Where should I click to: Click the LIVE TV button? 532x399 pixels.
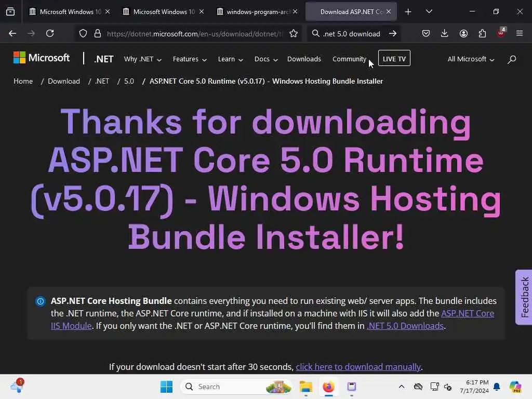point(394,58)
